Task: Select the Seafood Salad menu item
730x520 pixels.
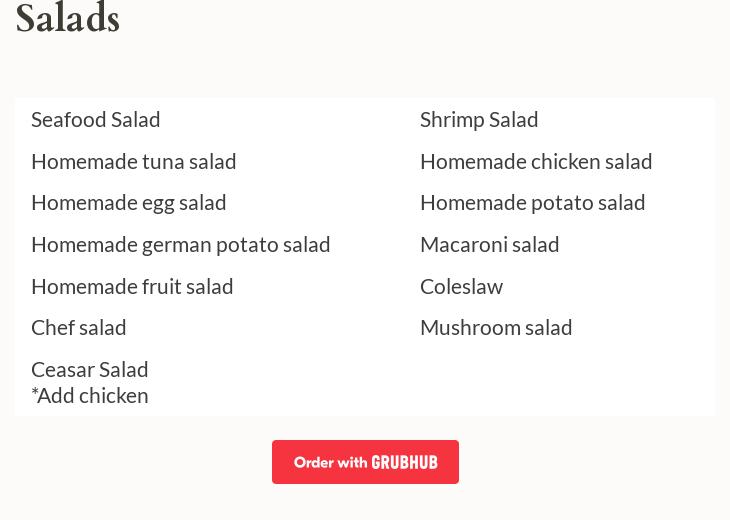Action: (95, 119)
